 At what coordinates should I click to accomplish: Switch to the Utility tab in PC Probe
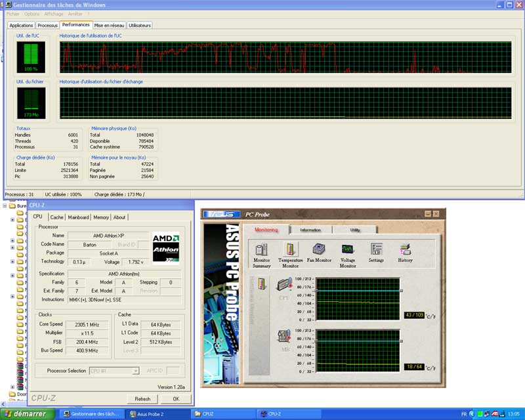355,230
